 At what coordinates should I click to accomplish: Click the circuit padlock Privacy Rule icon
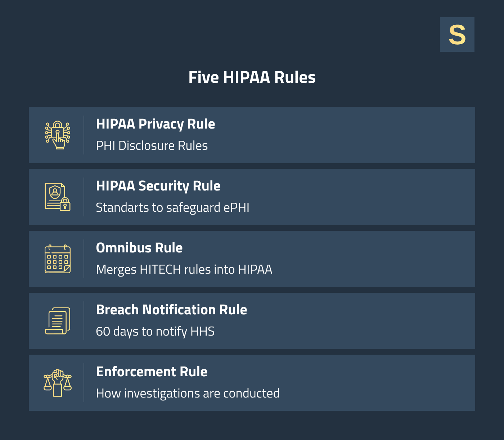(58, 135)
